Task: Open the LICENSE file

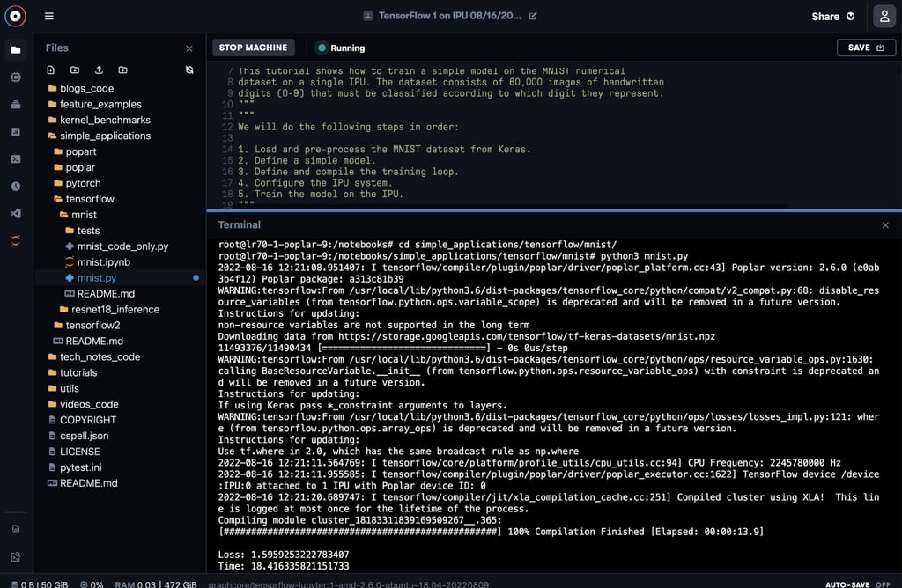Action: click(x=74, y=452)
